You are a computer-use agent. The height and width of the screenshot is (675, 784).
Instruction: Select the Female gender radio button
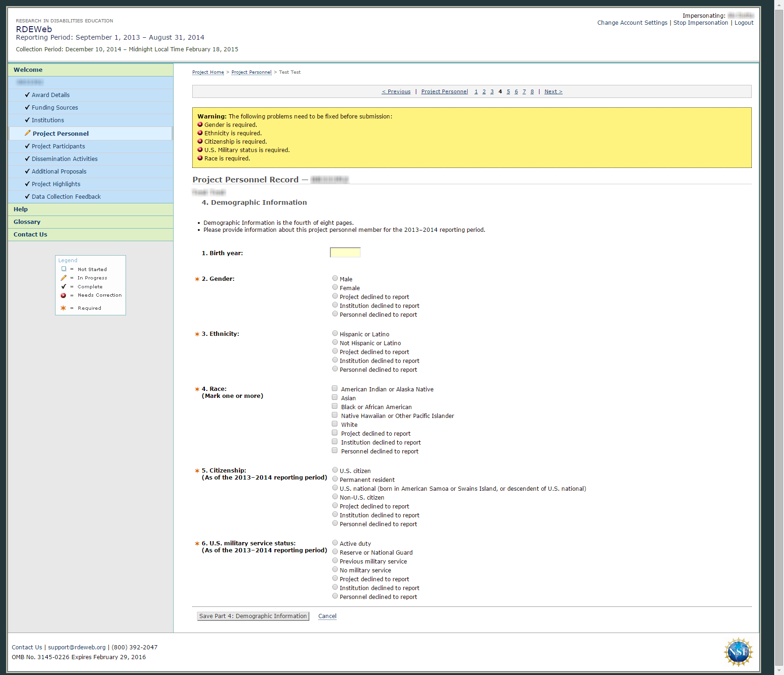click(335, 287)
